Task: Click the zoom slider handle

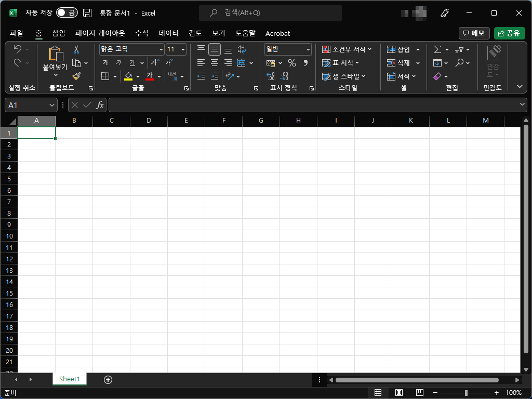Action: 466,393
